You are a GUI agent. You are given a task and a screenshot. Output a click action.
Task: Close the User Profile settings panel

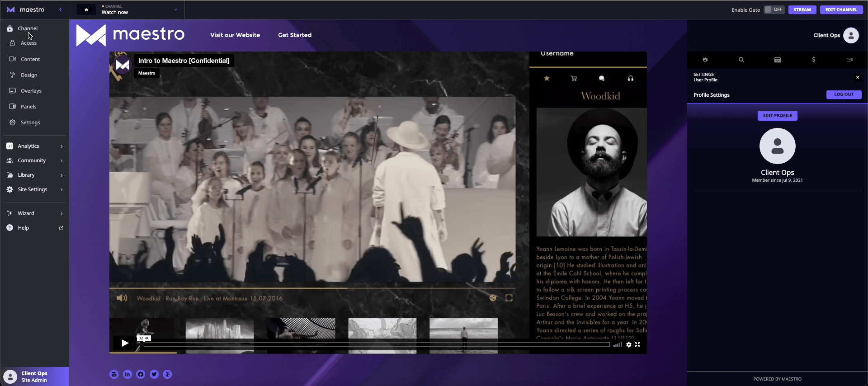pyautogui.click(x=858, y=77)
